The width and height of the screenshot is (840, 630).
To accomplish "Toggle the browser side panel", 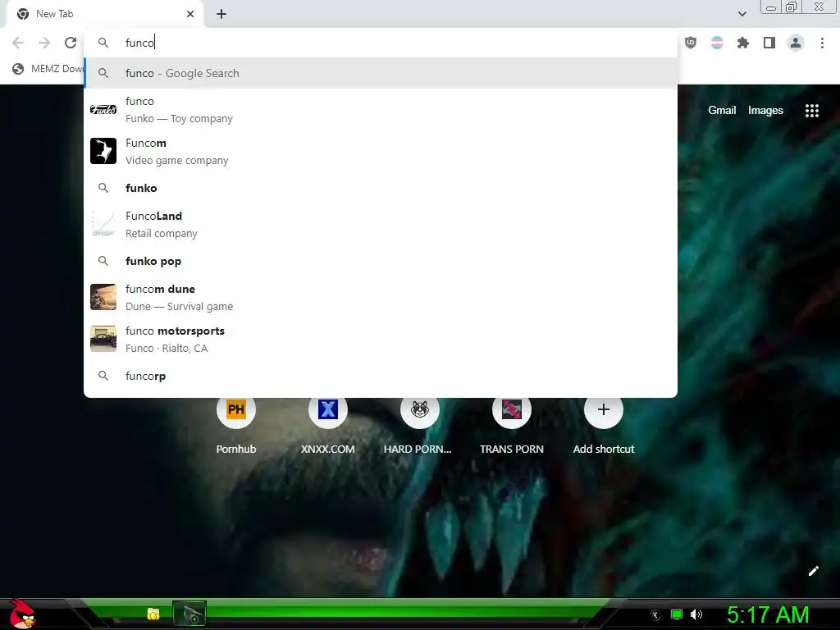I will point(769,43).
